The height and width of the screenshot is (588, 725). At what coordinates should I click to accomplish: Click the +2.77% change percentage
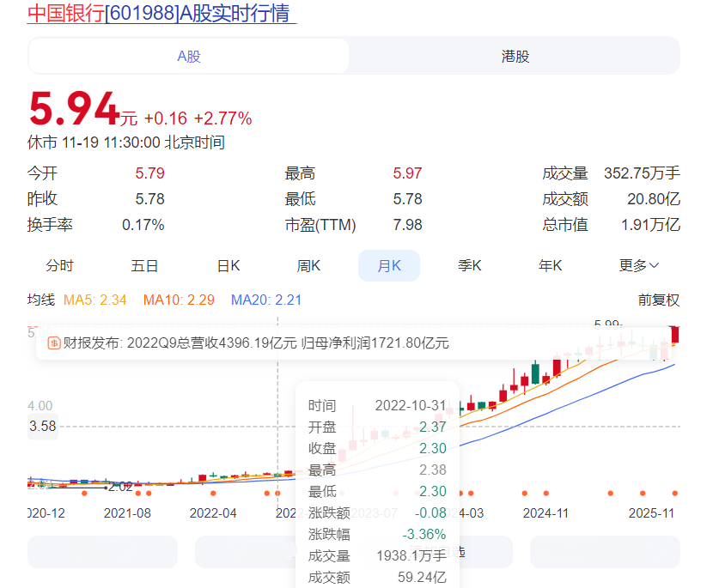[x=222, y=118]
